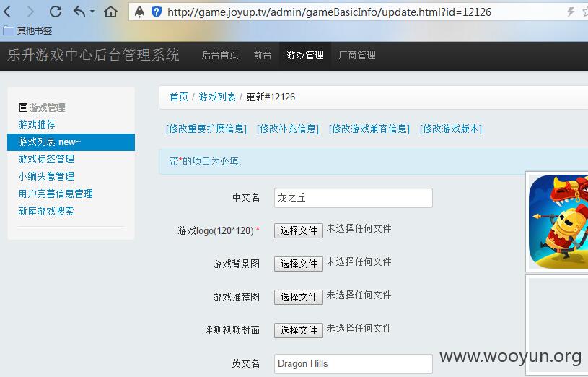This screenshot has height=377, width=588.
Task: Select the 游戏管理 nav tab
Action: [305, 55]
